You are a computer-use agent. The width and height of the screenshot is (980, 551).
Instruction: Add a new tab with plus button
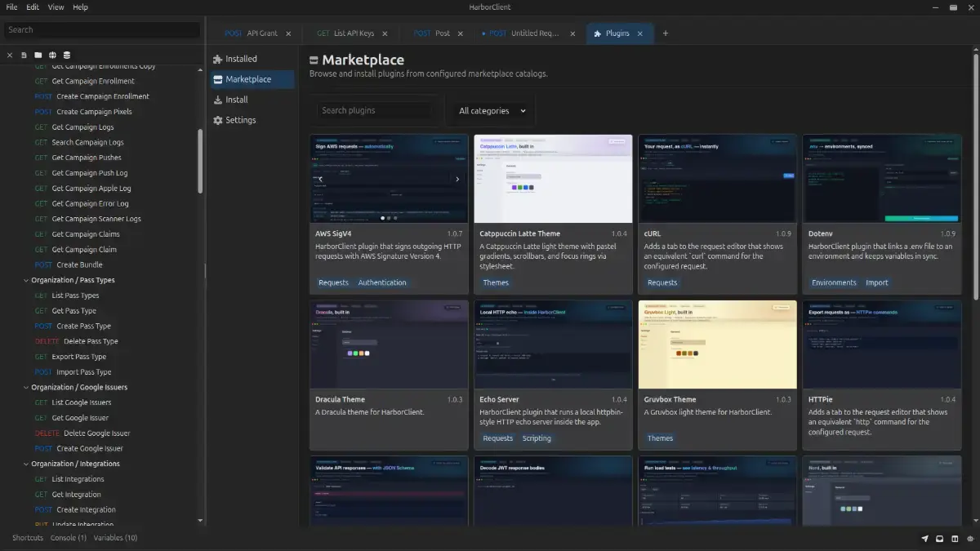[666, 33]
